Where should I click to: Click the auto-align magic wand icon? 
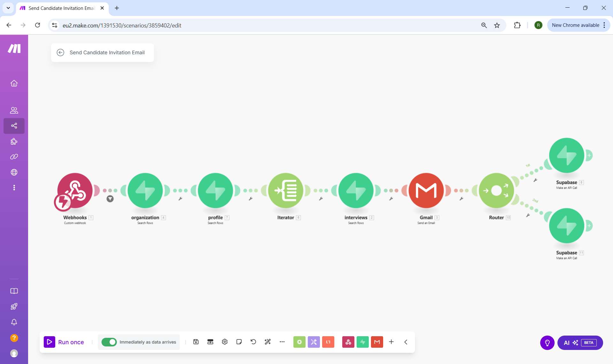(x=268, y=342)
